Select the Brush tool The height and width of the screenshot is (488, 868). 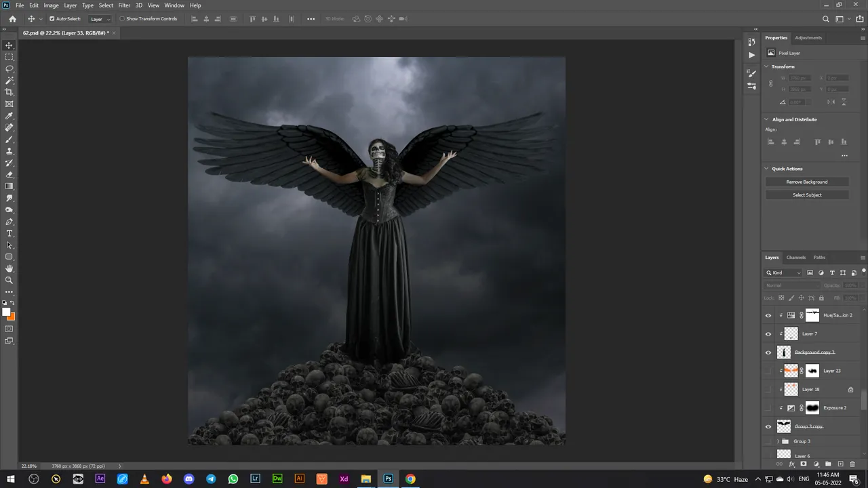[9, 139]
